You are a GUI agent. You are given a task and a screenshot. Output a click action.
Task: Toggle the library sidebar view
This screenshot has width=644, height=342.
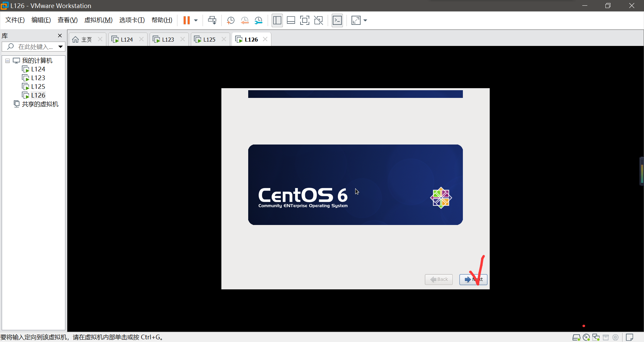277,20
